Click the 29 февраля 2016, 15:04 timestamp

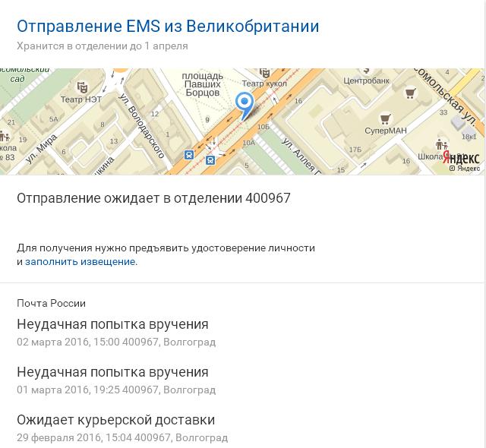point(74,438)
